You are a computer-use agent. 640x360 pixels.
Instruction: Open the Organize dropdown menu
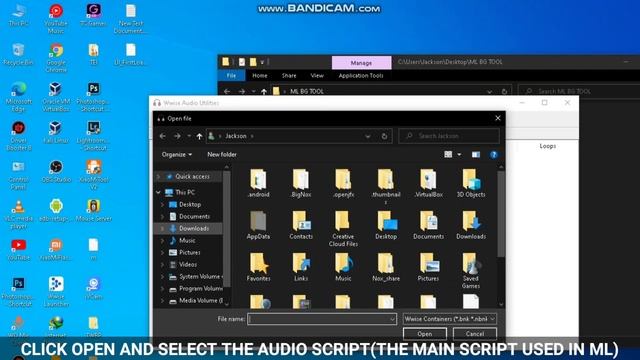pyautogui.click(x=177, y=155)
